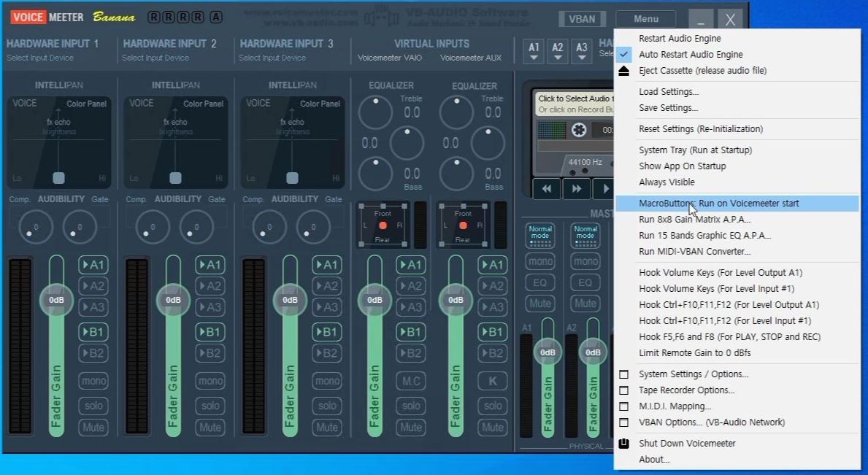Select MacroButtons: Run on Voicemeeter start

[x=737, y=204]
